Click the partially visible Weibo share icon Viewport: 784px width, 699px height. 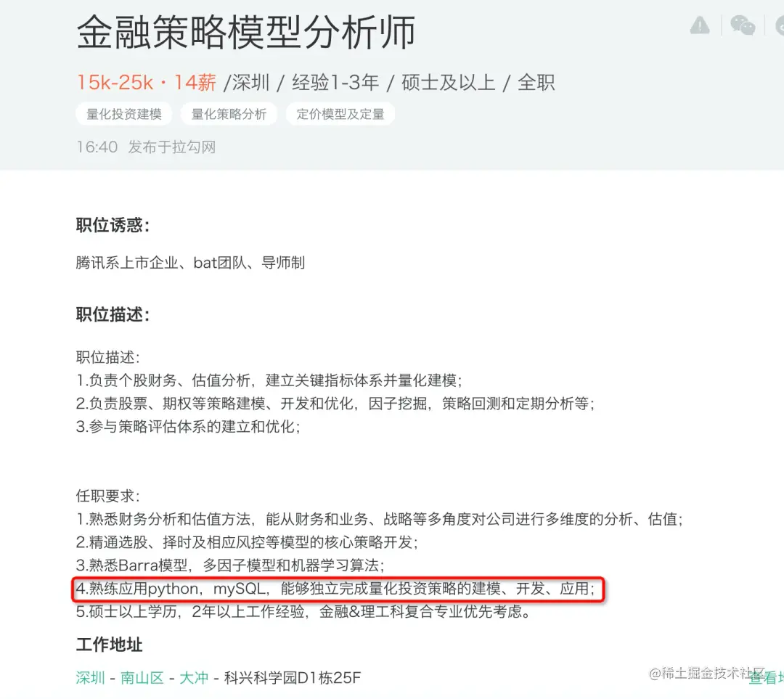tap(780, 25)
